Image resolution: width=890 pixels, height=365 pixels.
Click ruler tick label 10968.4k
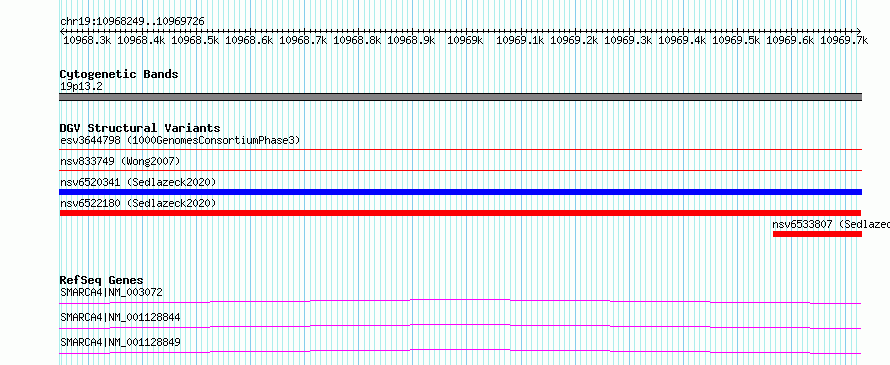[141, 40]
